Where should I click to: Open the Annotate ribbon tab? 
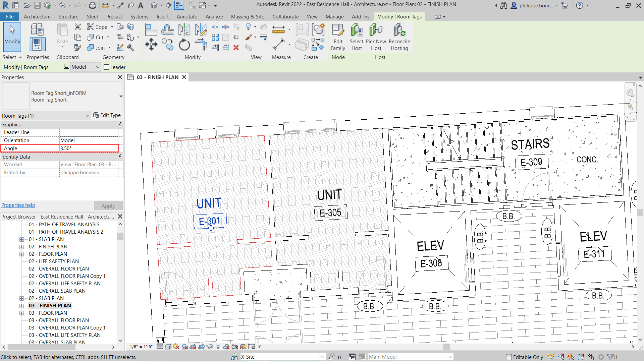coord(187,16)
